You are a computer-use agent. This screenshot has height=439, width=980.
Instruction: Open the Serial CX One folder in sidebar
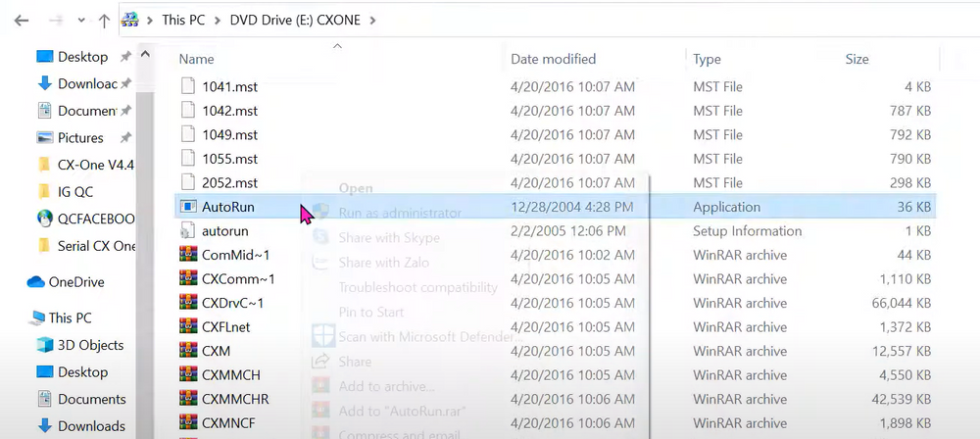(86, 246)
